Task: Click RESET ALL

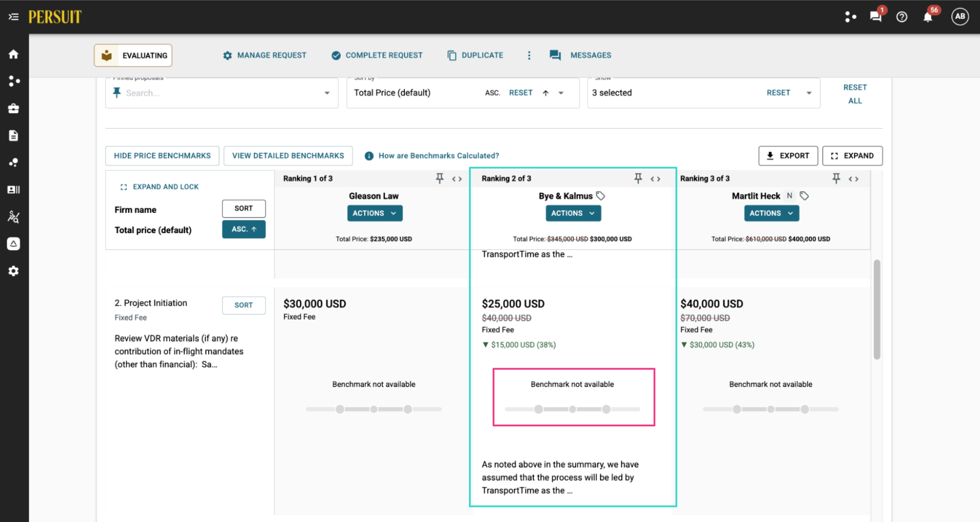Action: tap(855, 94)
